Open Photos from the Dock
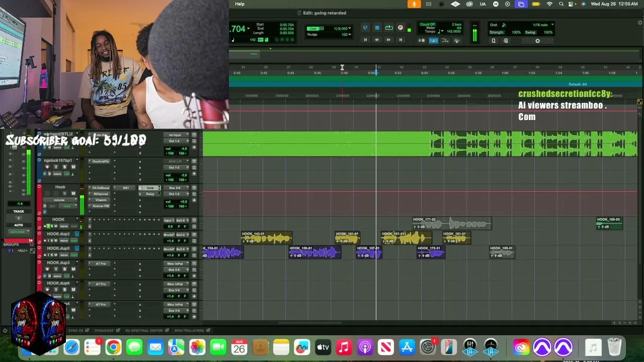The width and height of the screenshot is (644, 362). pos(197,347)
